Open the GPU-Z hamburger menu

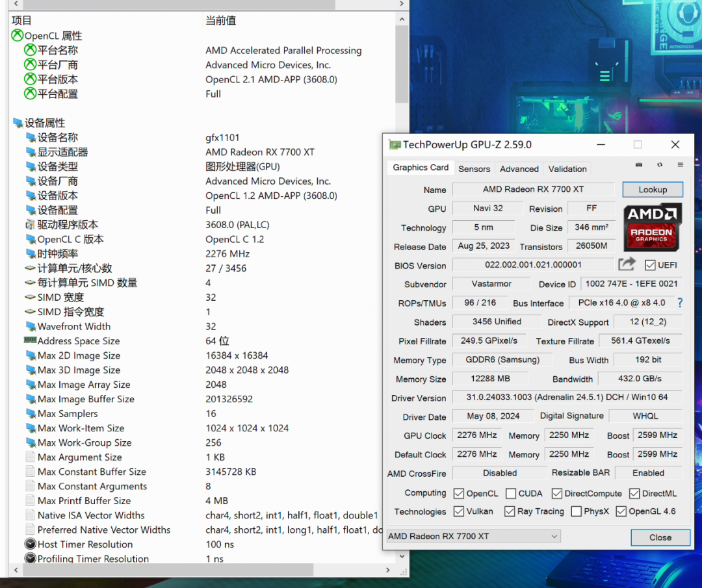click(680, 164)
